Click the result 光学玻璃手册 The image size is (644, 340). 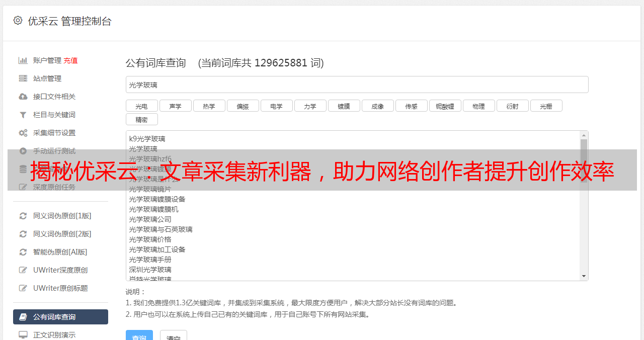coord(150,260)
